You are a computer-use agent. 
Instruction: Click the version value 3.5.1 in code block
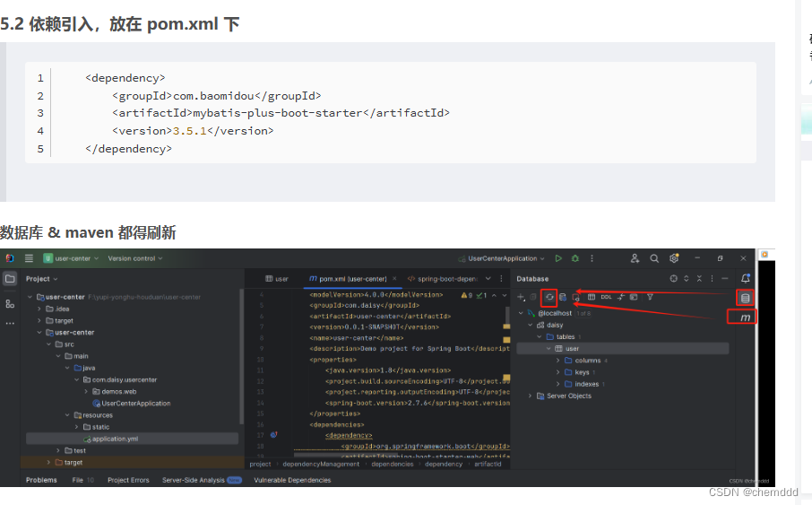point(189,131)
